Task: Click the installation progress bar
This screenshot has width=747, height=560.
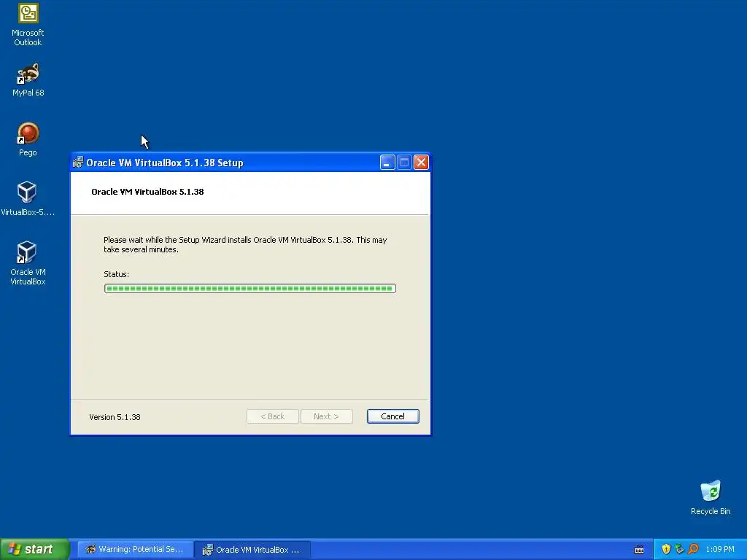Action: tap(250, 288)
